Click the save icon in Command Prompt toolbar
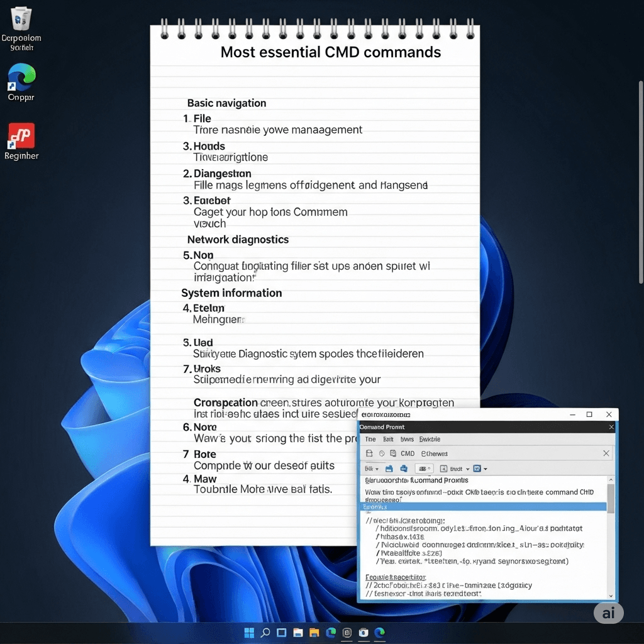 369,453
